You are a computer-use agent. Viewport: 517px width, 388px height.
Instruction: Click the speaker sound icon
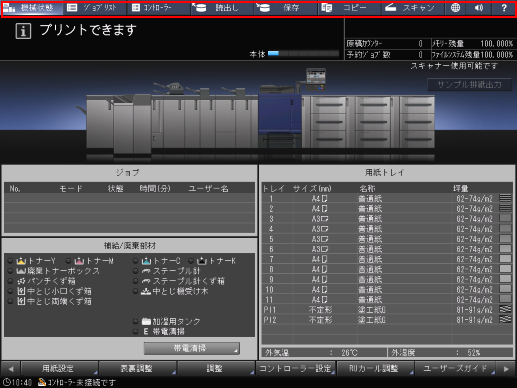coord(479,8)
